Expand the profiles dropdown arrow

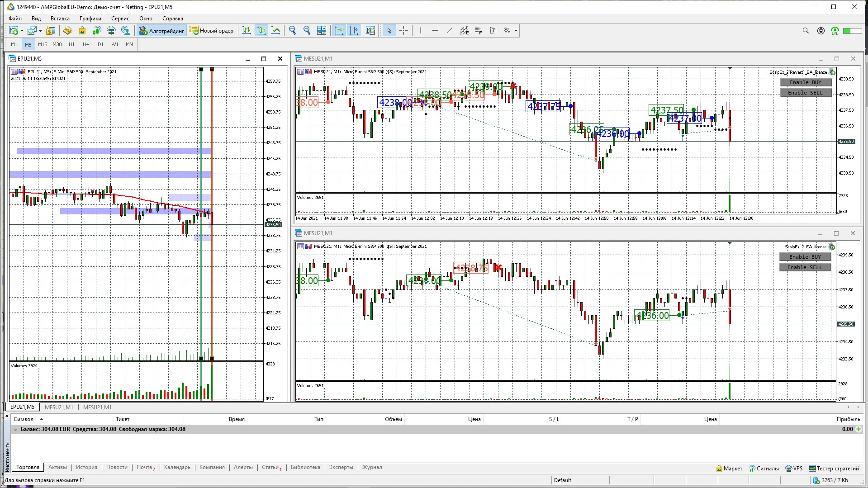point(40,31)
